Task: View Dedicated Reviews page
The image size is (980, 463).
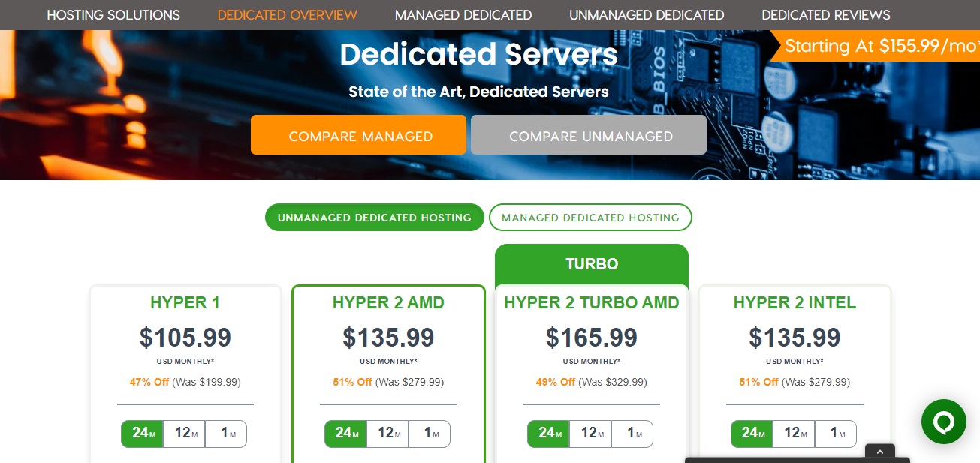Action: 826,15
